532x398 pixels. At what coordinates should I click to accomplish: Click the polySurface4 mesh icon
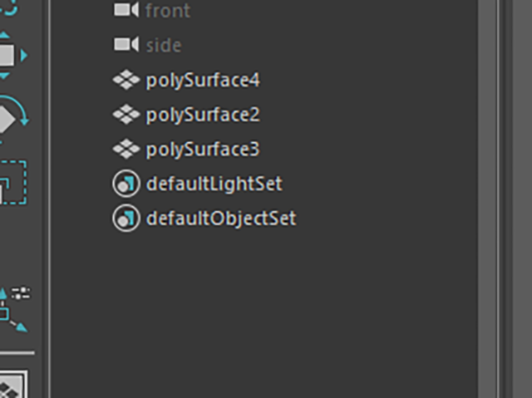126,80
